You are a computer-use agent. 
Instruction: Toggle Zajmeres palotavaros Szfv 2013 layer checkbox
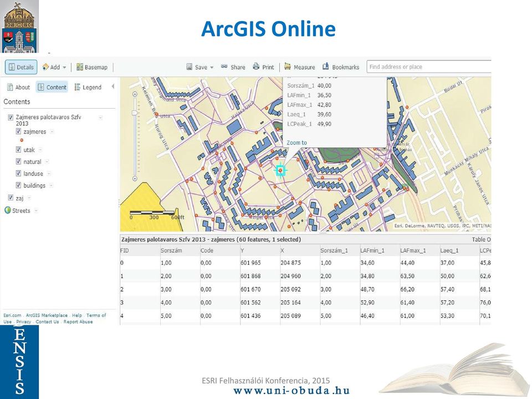click(11, 117)
